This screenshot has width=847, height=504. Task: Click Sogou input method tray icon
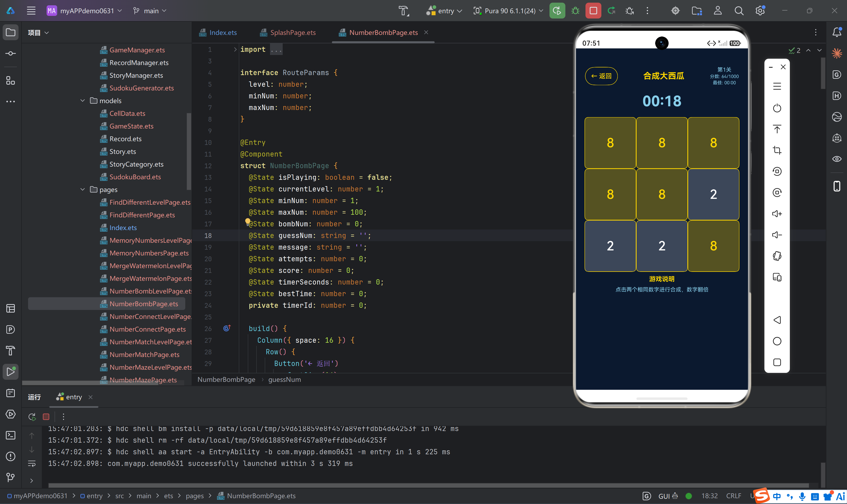(x=761, y=496)
